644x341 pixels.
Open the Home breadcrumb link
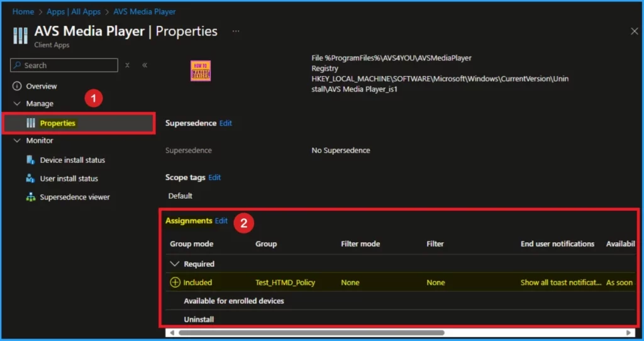tap(23, 11)
